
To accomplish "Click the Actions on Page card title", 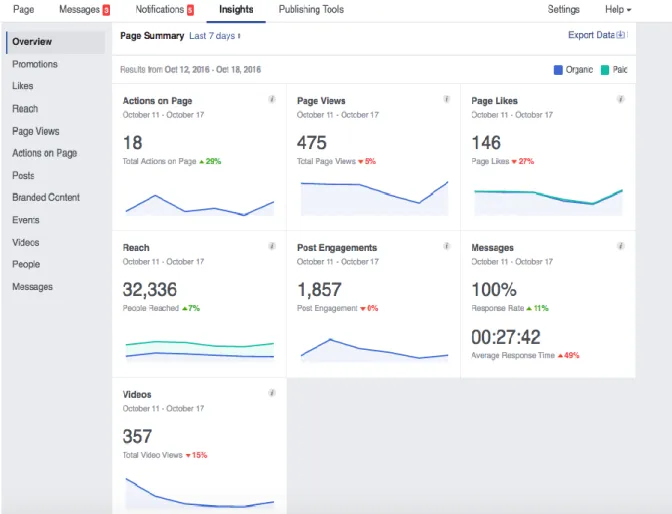I will click(157, 101).
